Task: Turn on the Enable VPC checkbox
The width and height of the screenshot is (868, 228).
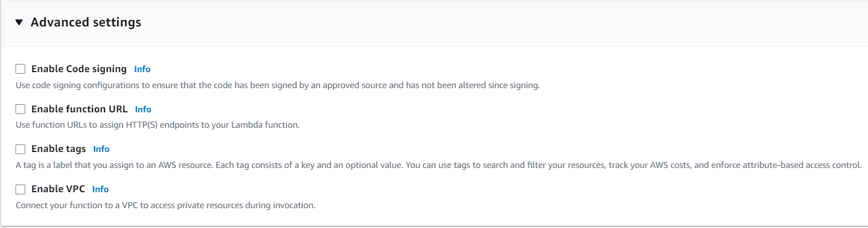Action: (x=20, y=189)
